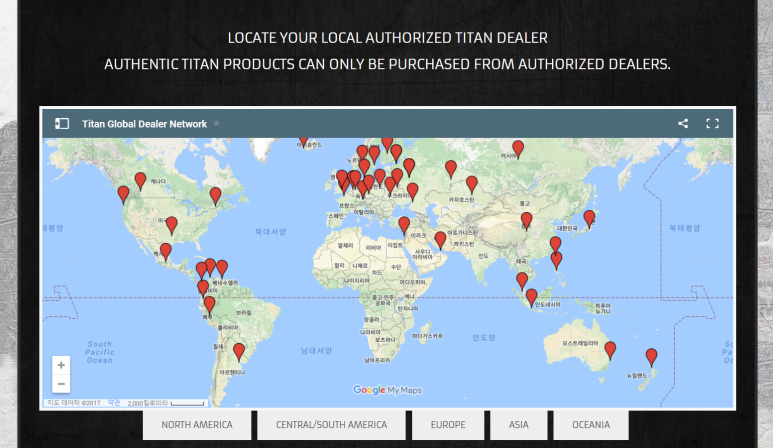Select the dealer pin in Kazakhstan

coord(472,185)
